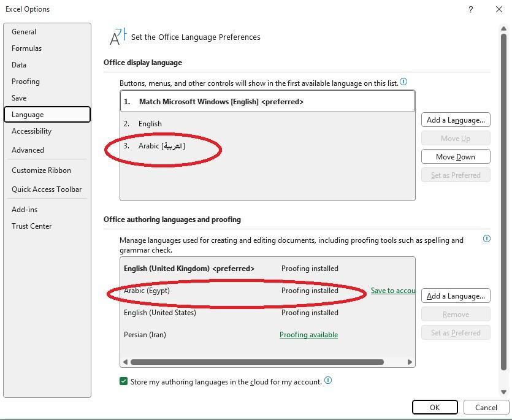Click dialog vertical scrollbar down arrow
This screenshot has width=512, height=420.
tap(503, 392)
